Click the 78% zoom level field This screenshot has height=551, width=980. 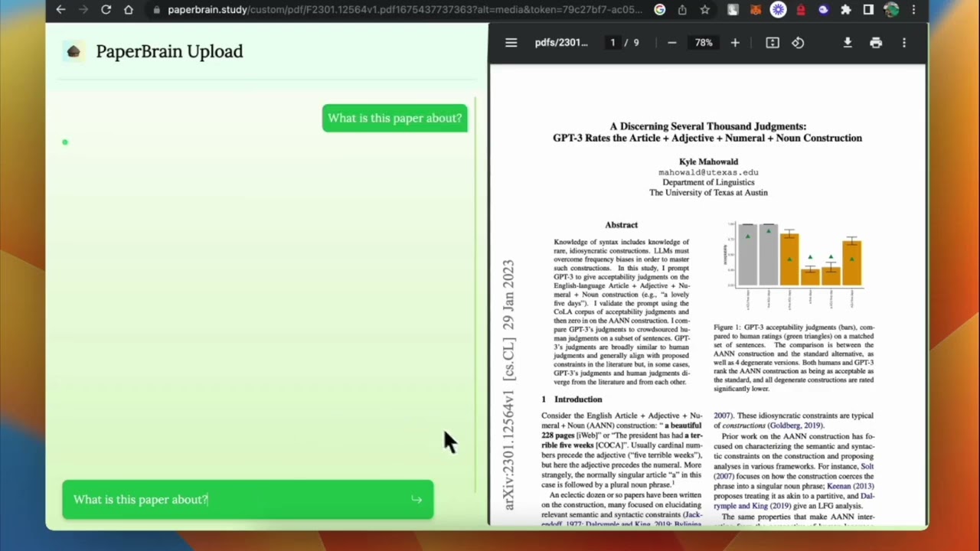[704, 43]
